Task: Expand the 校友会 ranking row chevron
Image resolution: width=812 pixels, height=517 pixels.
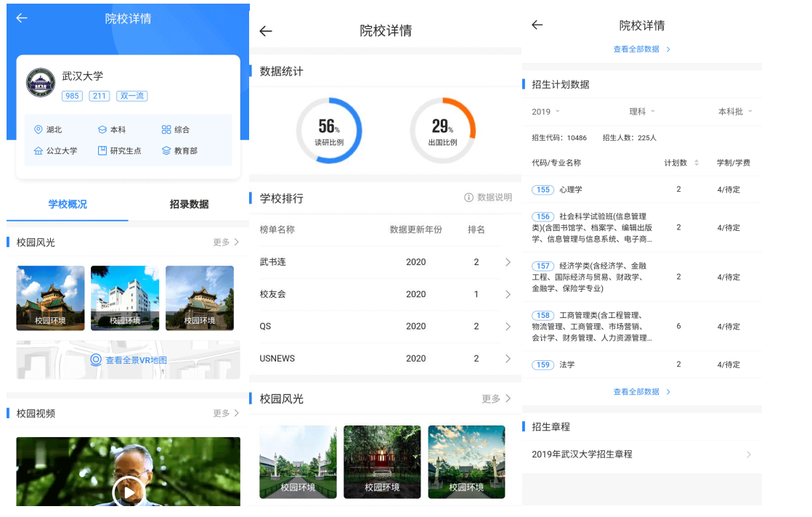Action: (508, 295)
